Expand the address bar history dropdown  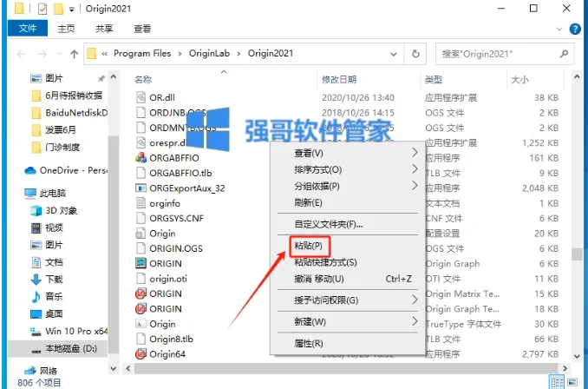point(394,54)
